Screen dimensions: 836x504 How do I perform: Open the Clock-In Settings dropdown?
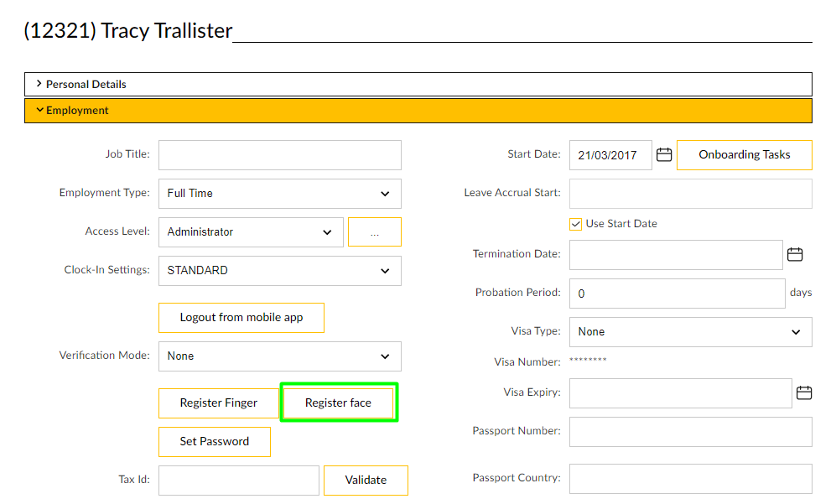click(x=280, y=271)
